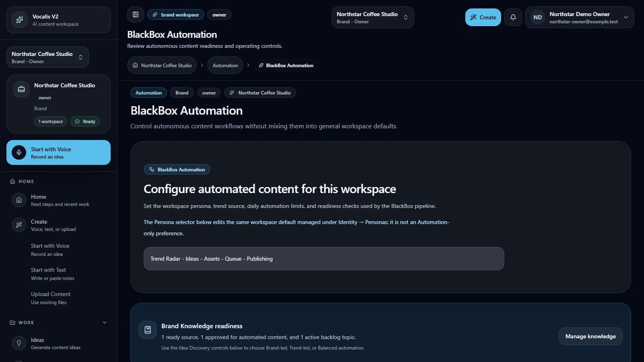Click the Manage knowledge button
The height and width of the screenshot is (362, 644).
click(x=590, y=336)
